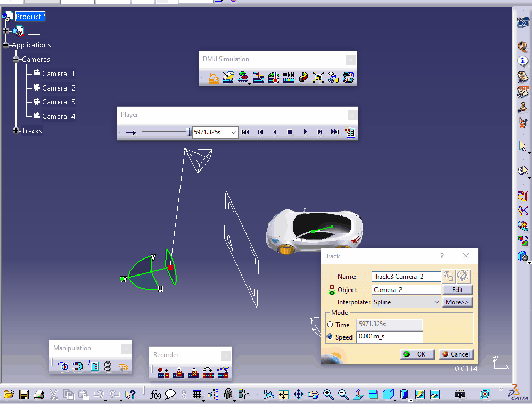This screenshot has width=532, height=404.
Task: Open the Interpolater Spline dropdown
Action: [436, 302]
